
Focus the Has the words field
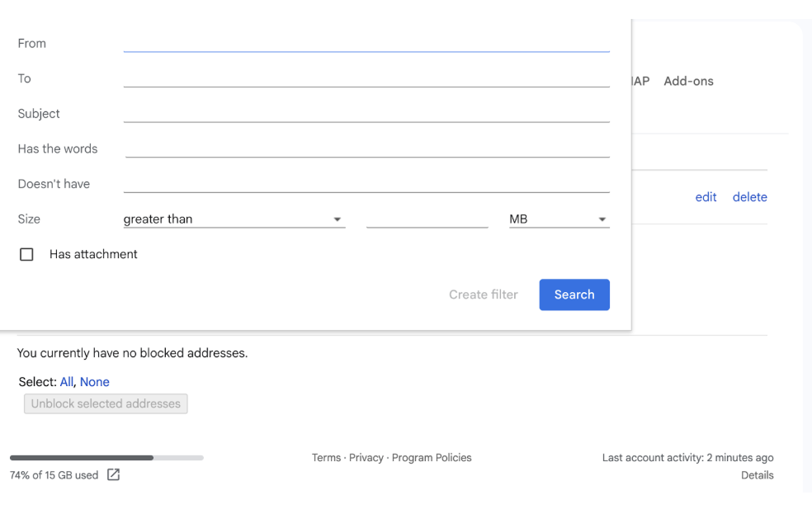(x=366, y=148)
